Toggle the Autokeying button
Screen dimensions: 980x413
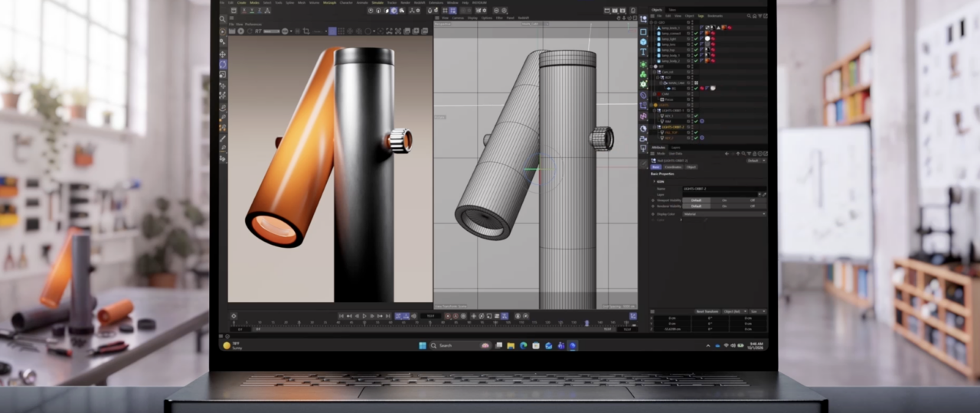(456, 316)
